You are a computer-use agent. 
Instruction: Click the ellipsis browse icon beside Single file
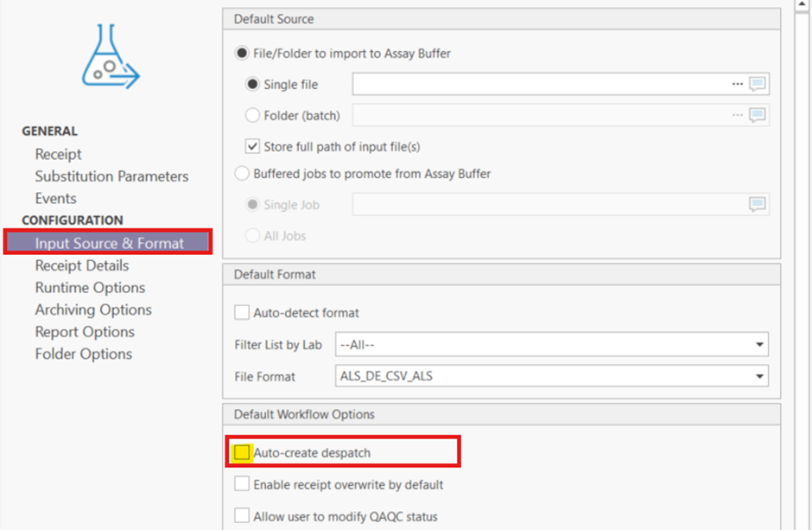739,84
